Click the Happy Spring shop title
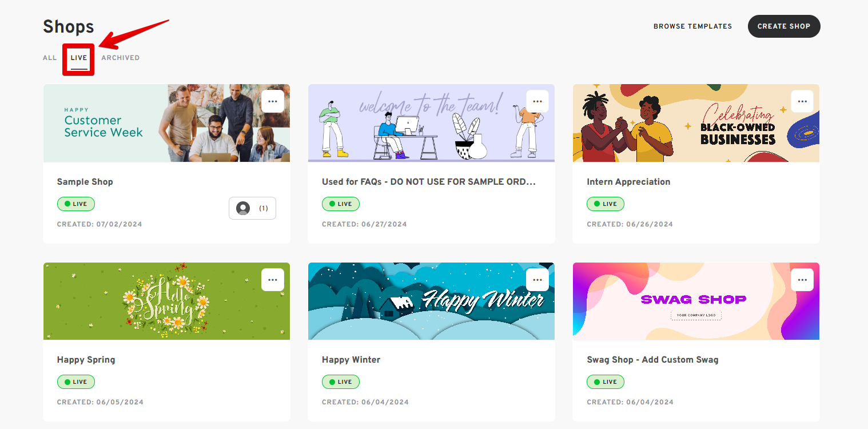The image size is (868, 429). point(86,360)
